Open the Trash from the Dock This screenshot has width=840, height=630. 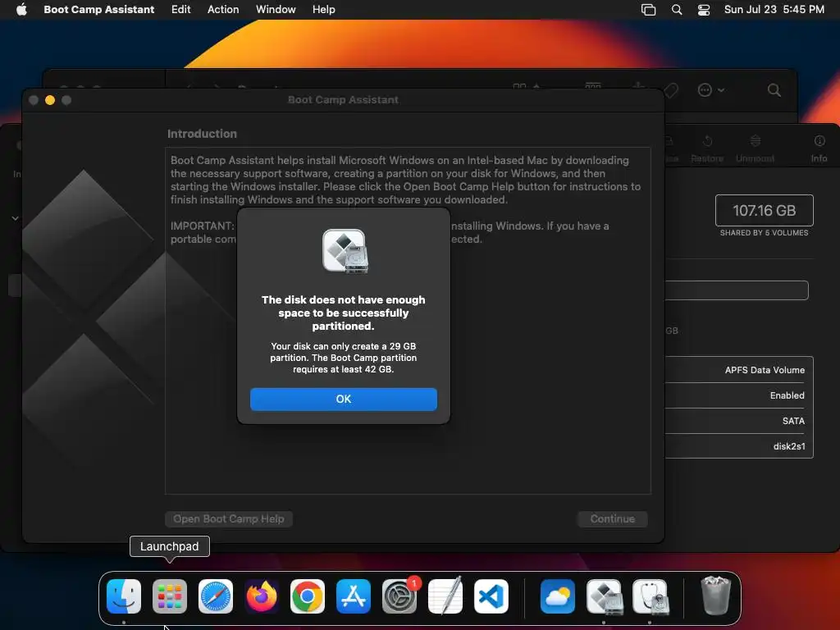pyautogui.click(x=715, y=596)
